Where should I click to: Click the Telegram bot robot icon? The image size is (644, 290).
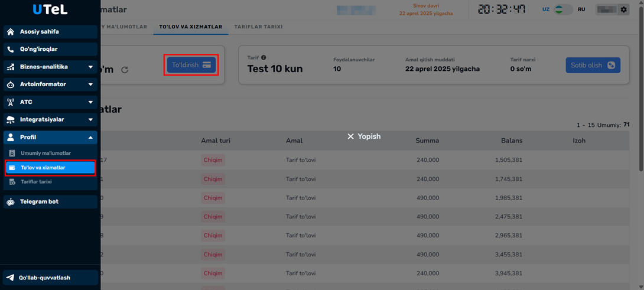coord(11,202)
